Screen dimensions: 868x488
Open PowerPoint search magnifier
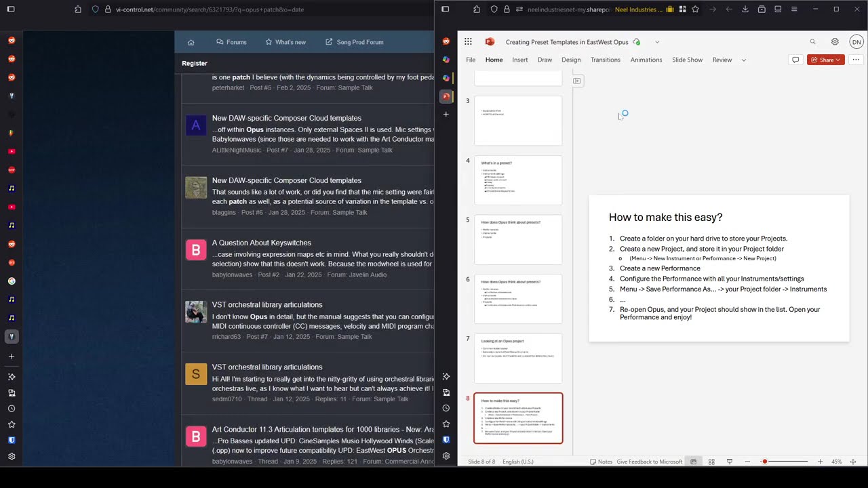(x=812, y=42)
